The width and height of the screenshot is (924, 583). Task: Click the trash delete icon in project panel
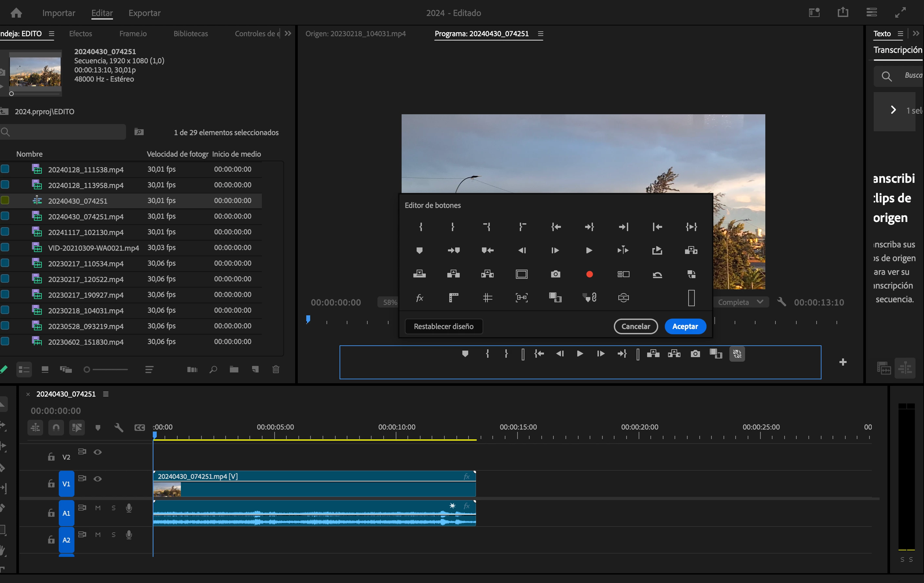point(276,370)
